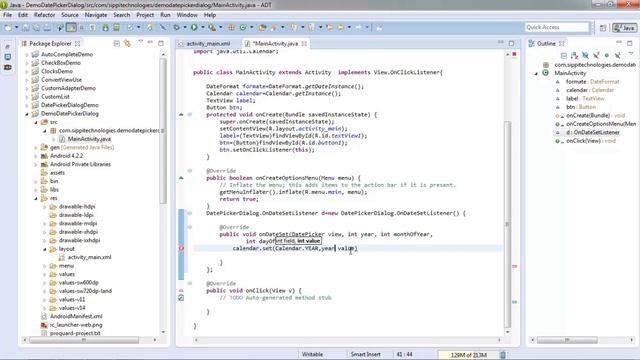The width and height of the screenshot is (640, 360).
Task: Click the New Java Class icon
Action: point(243,27)
